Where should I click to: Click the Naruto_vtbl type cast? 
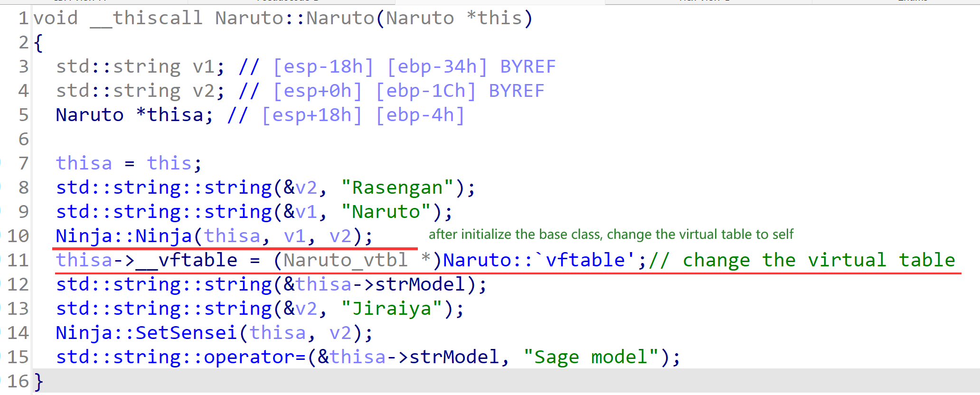click(x=346, y=260)
